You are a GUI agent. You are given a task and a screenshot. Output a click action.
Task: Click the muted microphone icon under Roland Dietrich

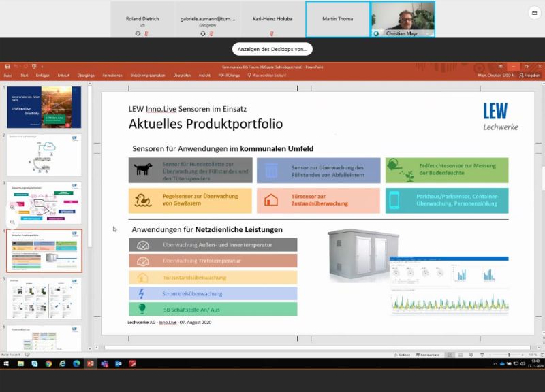146,33
